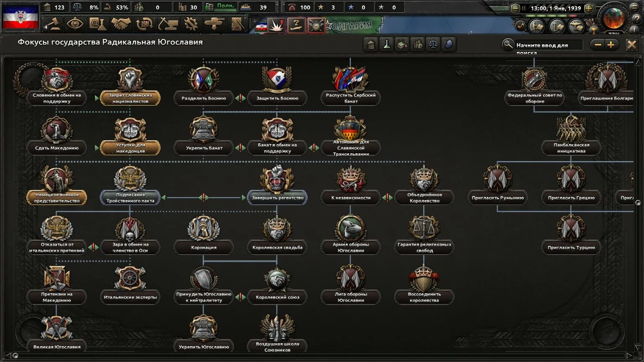The height and width of the screenshot is (362, 644).
Task: Select the Уступки для македонцев focus
Action: (x=130, y=148)
